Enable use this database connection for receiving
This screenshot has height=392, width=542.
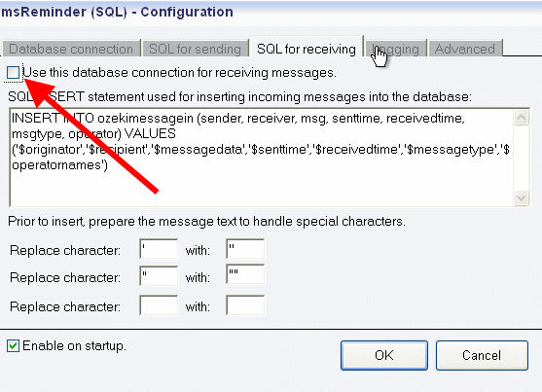(x=13, y=73)
